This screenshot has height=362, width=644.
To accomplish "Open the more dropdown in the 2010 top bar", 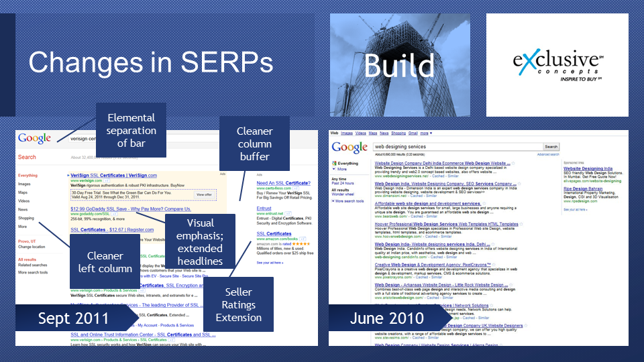I will [426, 133].
